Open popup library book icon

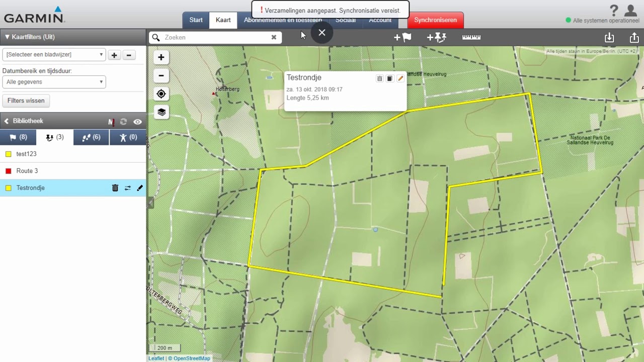tap(390, 78)
